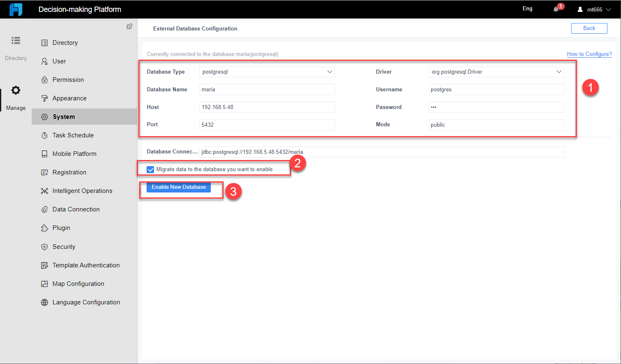This screenshot has width=621, height=364.
Task: Toggle the sidebar pin icon
Action: pyautogui.click(x=129, y=26)
